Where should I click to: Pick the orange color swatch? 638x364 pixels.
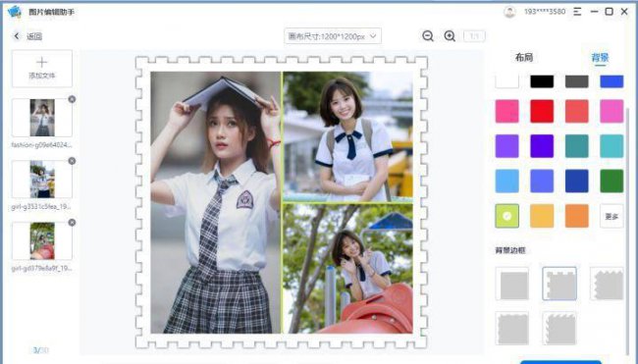click(x=576, y=216)
